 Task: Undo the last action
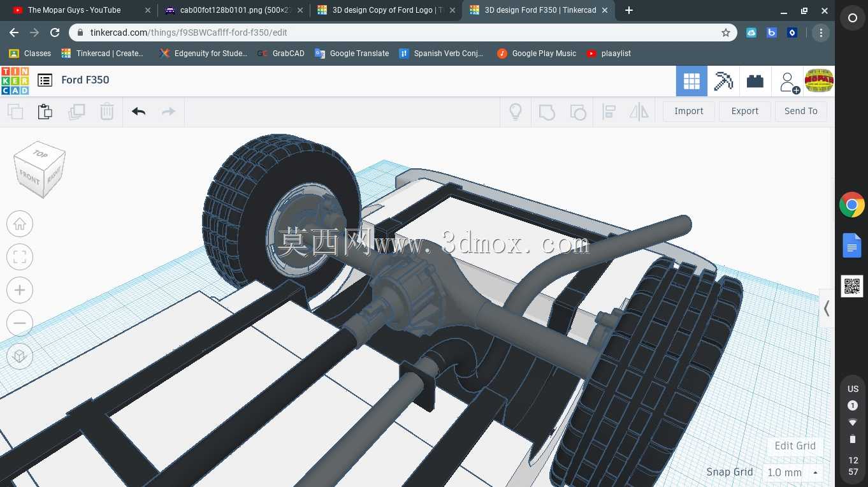click(x=138, y=112)
